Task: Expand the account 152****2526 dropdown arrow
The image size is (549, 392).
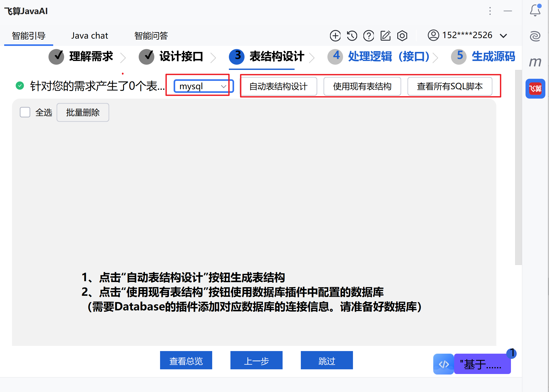Action: pyautogui.click(x=504, y=36)
